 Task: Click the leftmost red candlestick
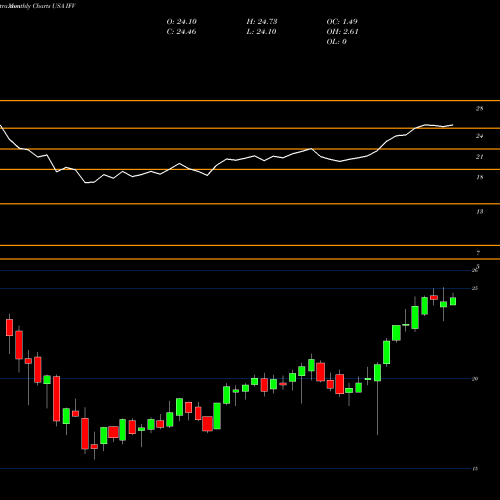tap(9, 327)
